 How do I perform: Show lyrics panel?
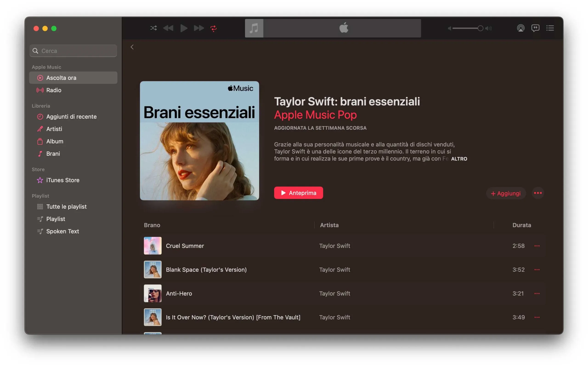[x=535, y=28]
